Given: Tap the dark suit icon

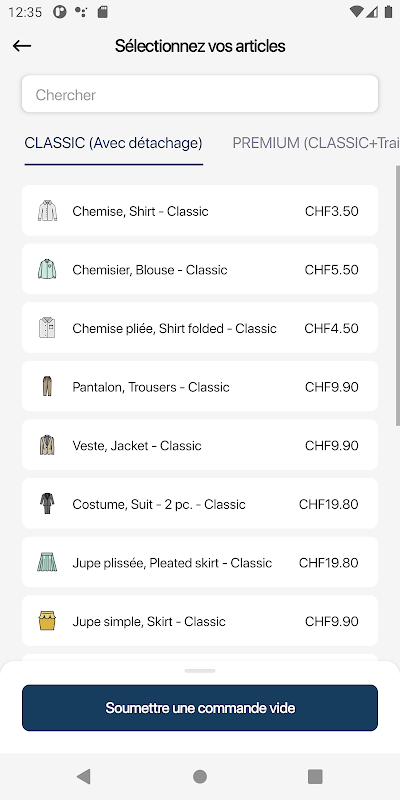Looking at the screenshot, I should [x=47, y=504].
